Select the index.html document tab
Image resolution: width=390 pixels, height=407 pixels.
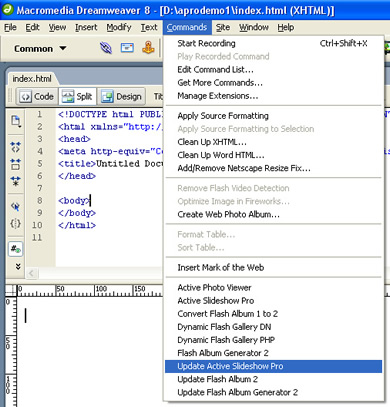32,79
